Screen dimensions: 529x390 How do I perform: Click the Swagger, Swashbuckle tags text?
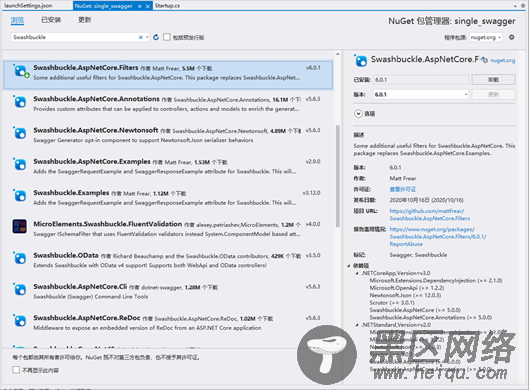click(x=418, y=255)
